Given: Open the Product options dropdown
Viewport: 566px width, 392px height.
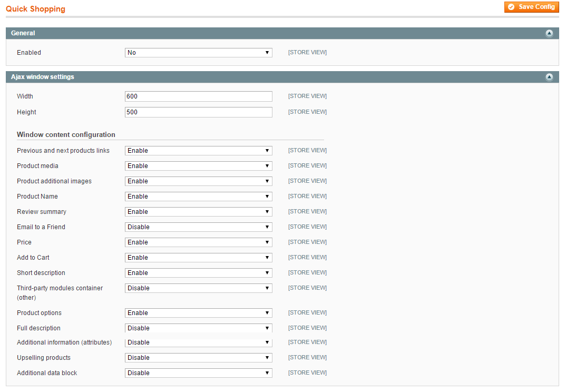Looking at the screenshot, I should point(199,313).
